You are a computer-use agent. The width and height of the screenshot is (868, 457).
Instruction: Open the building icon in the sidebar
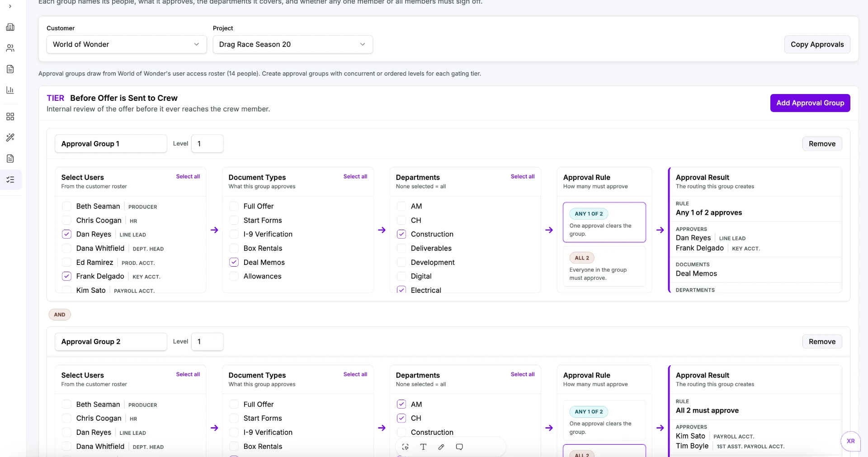click(10, 27)
